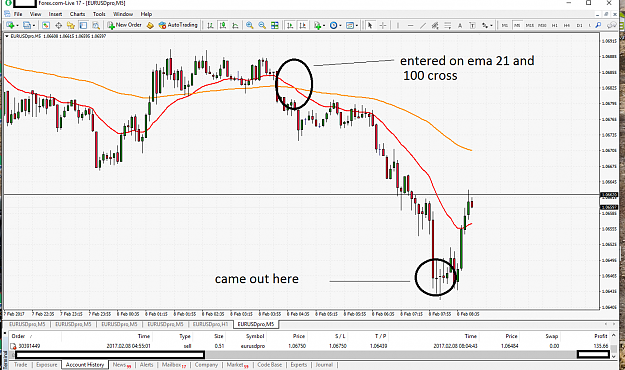The height and width of the screenshot is (370, 625).
Task: Open the Trade terminal tab
Action: 21,364
